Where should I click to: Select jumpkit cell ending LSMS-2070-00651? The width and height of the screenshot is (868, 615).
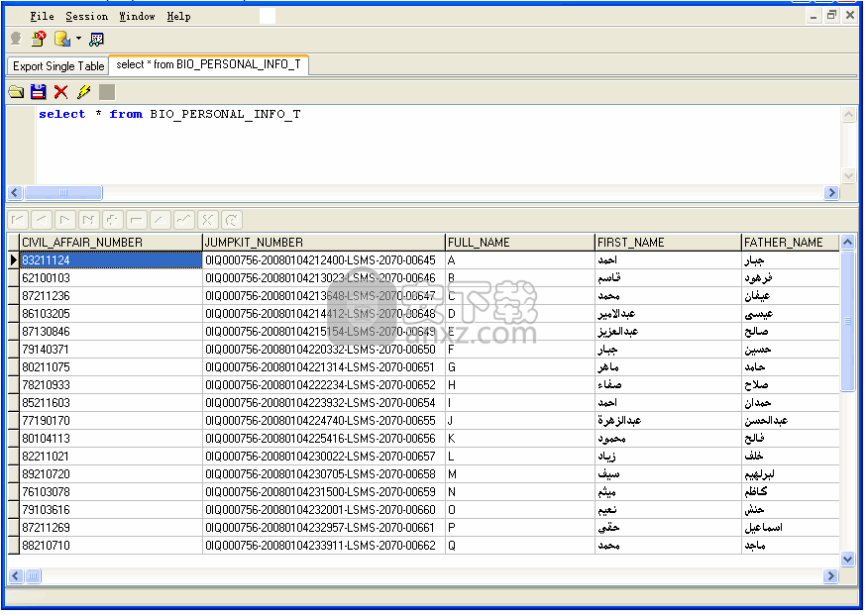pyautogui.click(x=324, y=367)
